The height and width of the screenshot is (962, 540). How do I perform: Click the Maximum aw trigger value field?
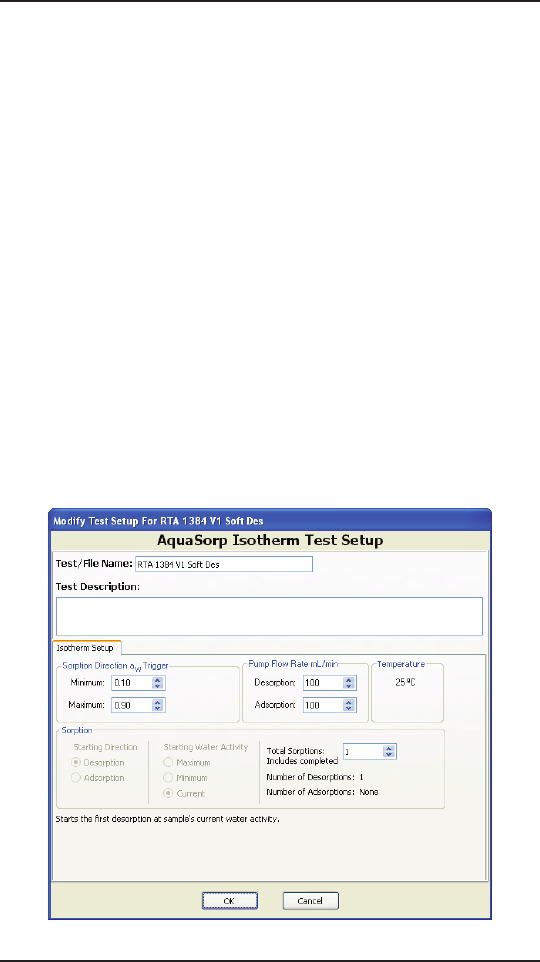(x=132, y=706)
